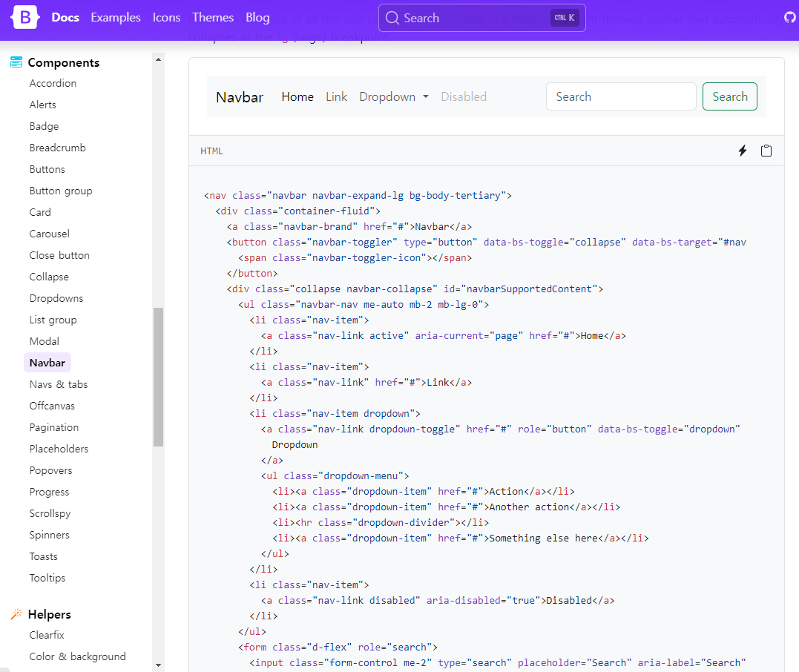Open Buttons in sidebar
The image size is (799, 672).
47,169
